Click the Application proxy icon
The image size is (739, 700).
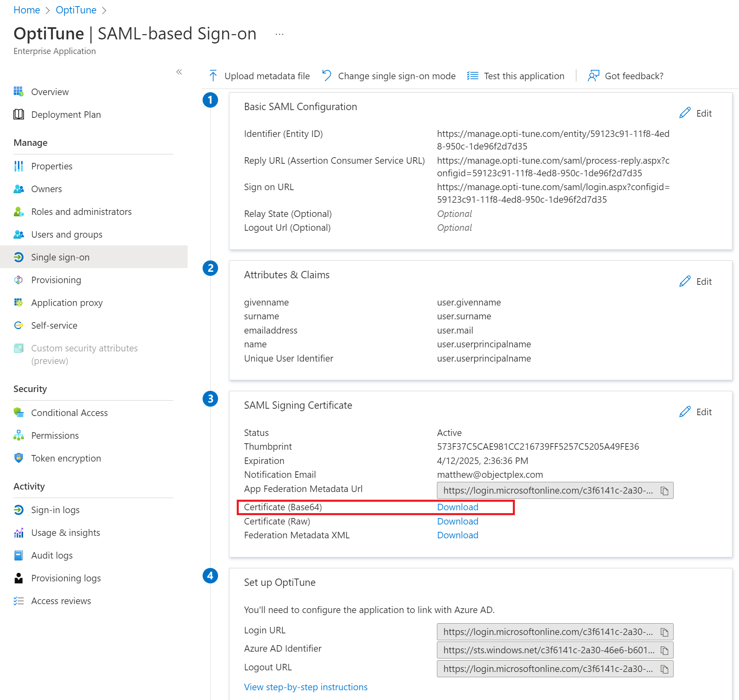[x=19, y=302]
